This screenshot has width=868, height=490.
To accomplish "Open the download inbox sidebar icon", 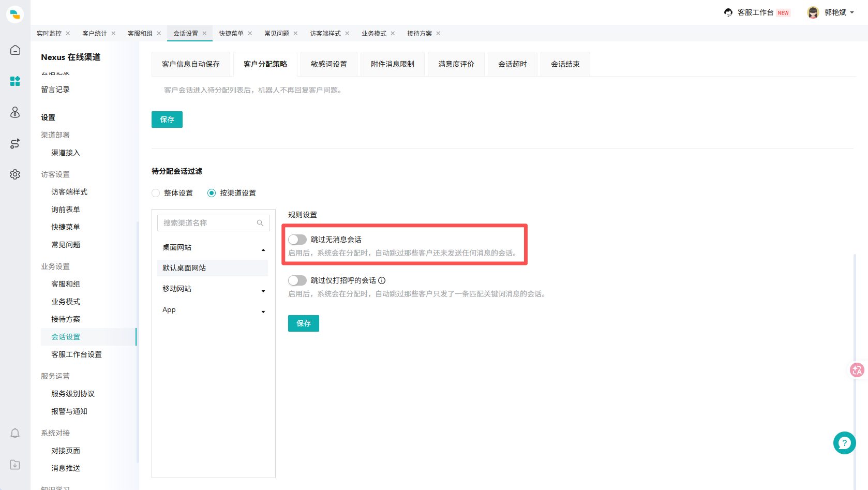I will point(15,465).
